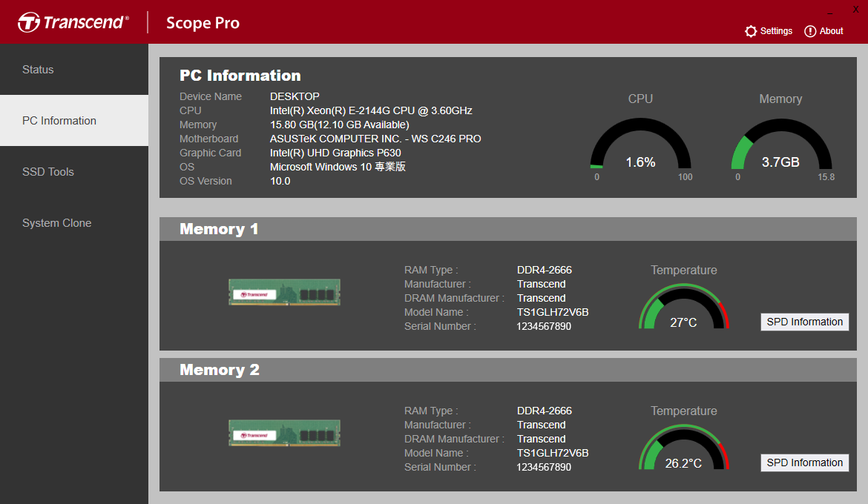This screenshot has width=868, height=504.
Task: Click the Transcend logo
Action: (73, 22)
